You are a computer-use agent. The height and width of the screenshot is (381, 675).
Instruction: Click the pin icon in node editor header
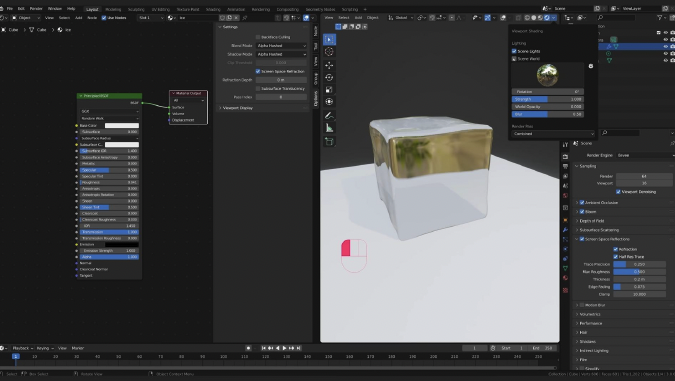tap(245, 18)
